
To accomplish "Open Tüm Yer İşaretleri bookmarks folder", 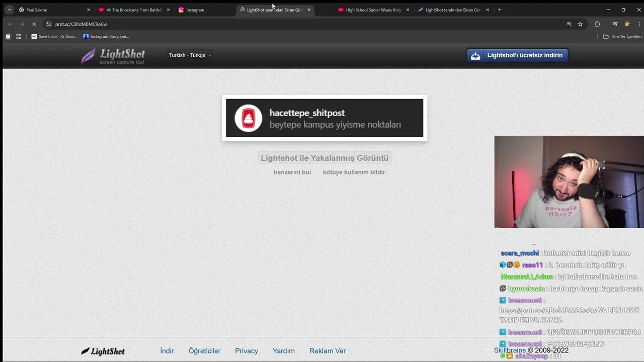I will pyautogui.click(x=622, y=36).
